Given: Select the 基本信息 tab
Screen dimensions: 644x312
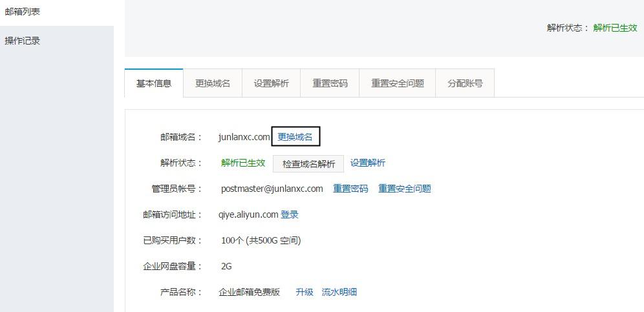Looking at the screenshot, I should [154, 83].
